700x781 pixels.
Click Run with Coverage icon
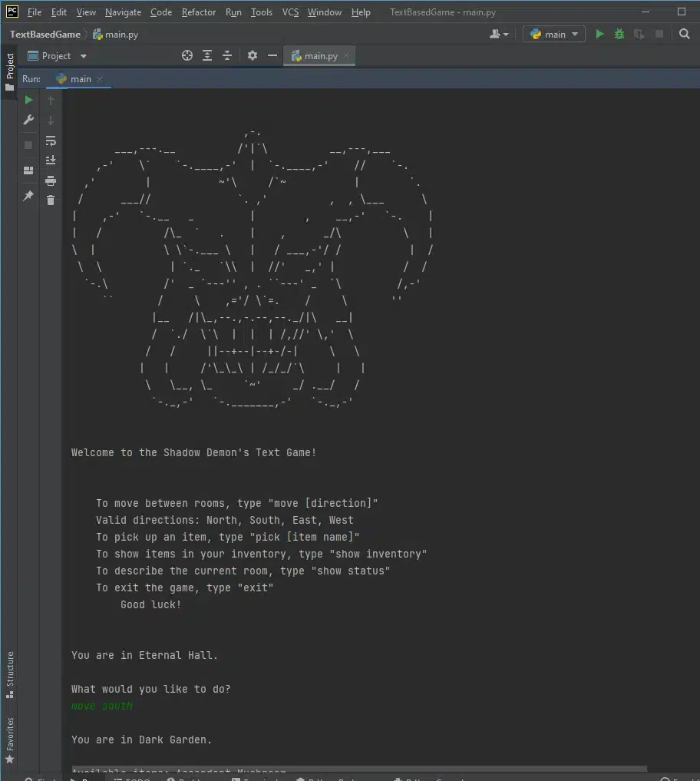coord(639,34)
